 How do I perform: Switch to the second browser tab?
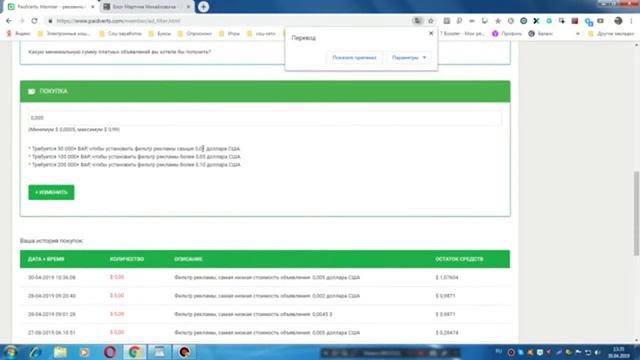[x=146, y=7]
